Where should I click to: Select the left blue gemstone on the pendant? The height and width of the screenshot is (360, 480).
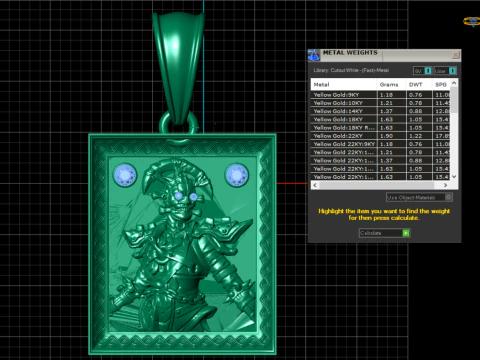click(x=125, y=175)
